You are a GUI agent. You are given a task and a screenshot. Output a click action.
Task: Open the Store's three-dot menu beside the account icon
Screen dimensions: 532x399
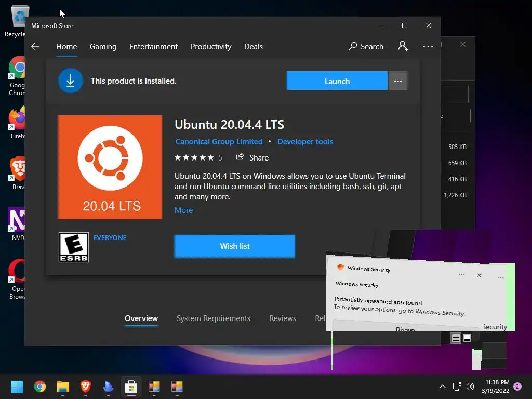pyautogui.click(x=428, y=46)
